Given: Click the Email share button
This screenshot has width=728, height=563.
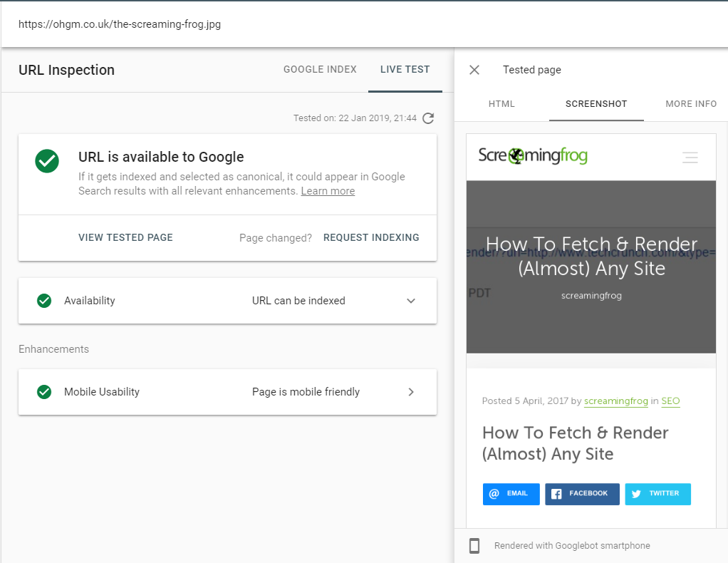Looking at the screenshot, I should point(511,494).
